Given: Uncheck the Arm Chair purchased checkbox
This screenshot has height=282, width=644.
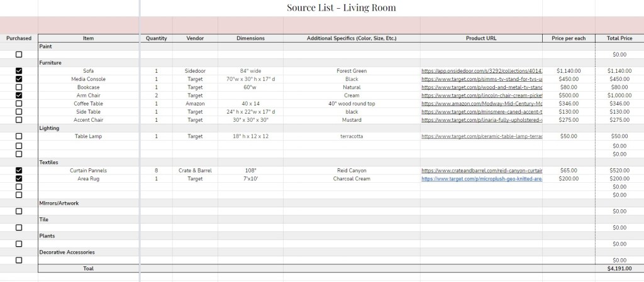Looking at the screenshot, I should [x=19, y=95].
